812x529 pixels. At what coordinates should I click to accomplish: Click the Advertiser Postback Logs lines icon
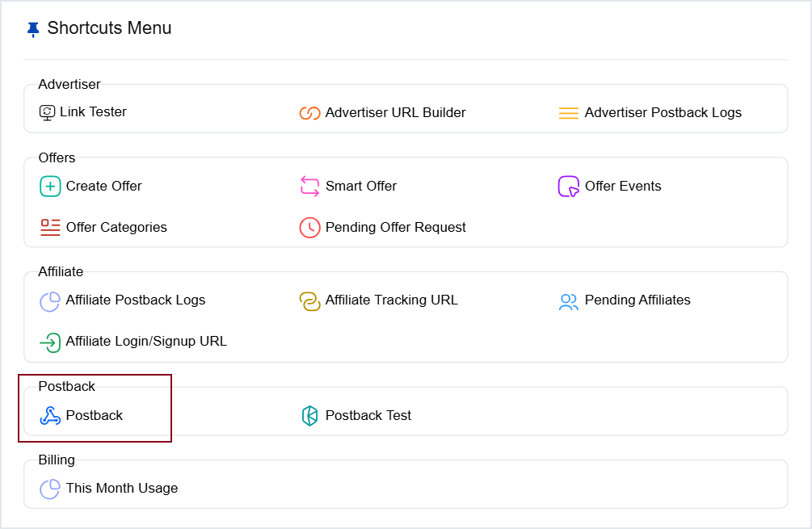coord(568,113)
